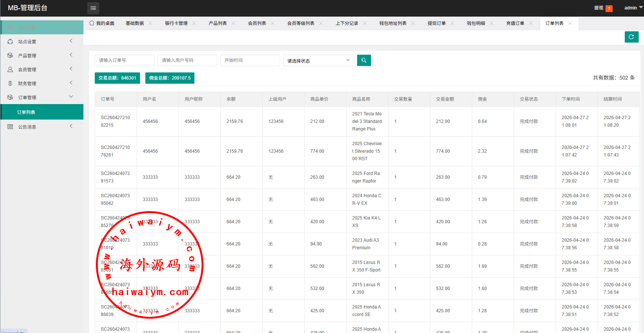
Task: Click the 会员管理 user icon
Action: pyautogui.click(x=10, y=69)
